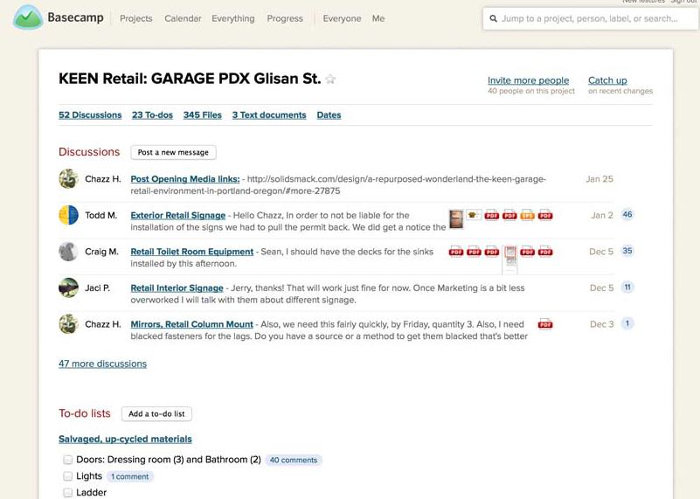700x499 pixels.
Task: Click Jaci P.'s profile avatar
Action: tap(69, 287)
